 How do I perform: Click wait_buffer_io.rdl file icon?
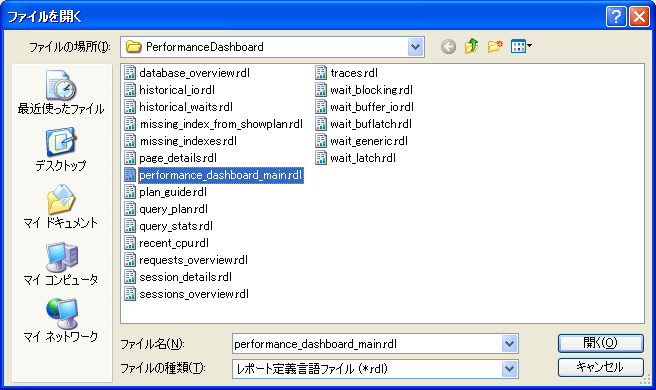pos(321,107)
